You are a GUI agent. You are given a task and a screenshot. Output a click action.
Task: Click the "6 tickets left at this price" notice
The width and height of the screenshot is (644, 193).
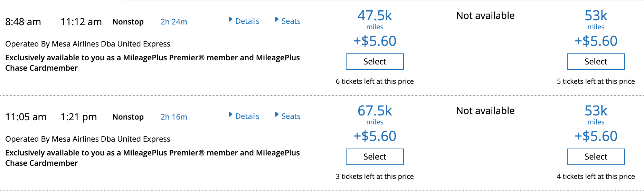(x=375, y=81)
